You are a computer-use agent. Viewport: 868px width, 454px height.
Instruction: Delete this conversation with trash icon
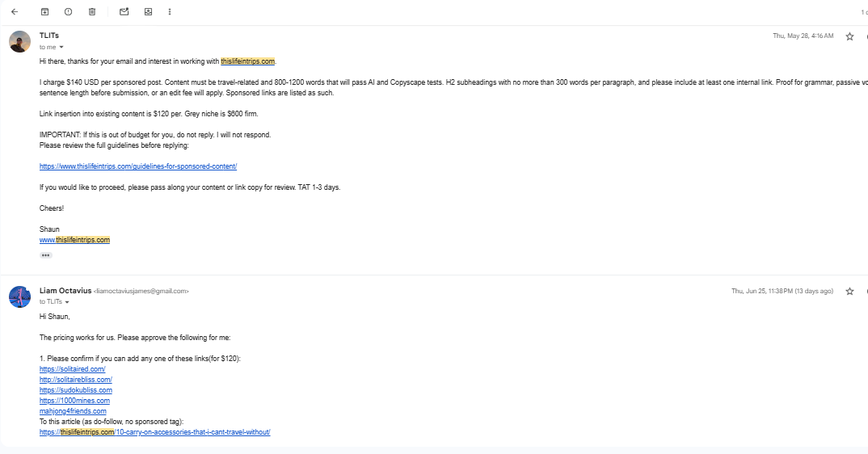(92, 11)
